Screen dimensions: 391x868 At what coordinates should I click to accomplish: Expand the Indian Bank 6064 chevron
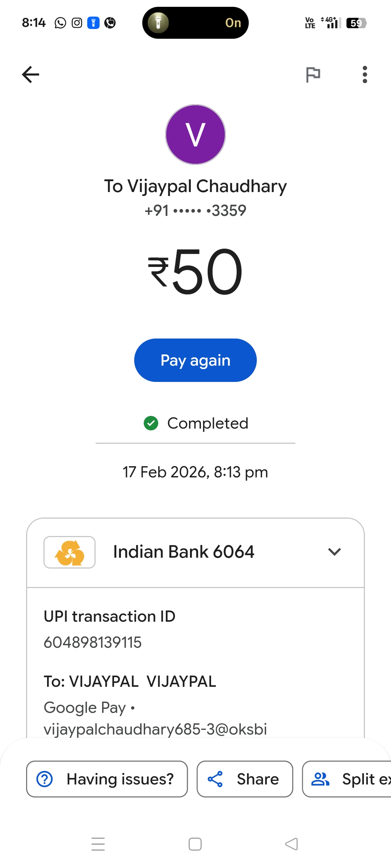(334, 552)
